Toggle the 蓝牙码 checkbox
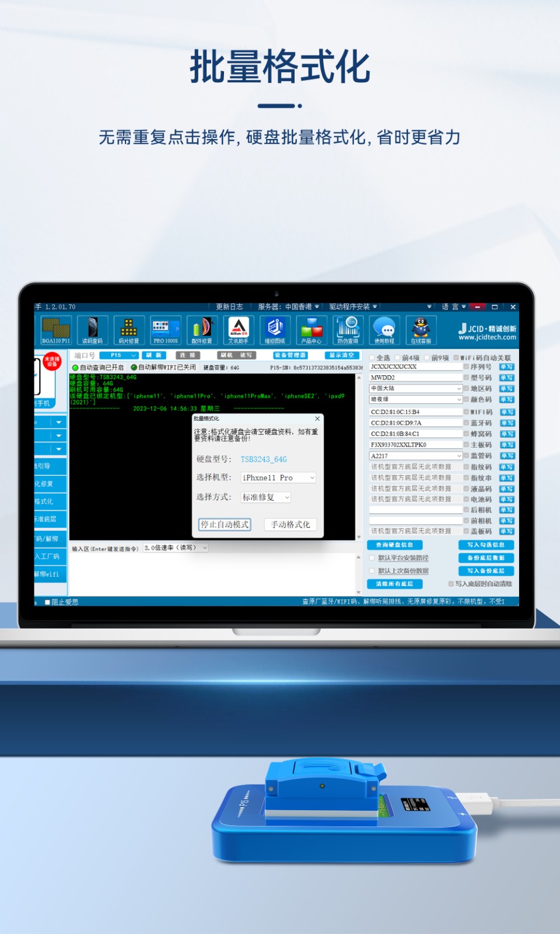 click(466, 423)
